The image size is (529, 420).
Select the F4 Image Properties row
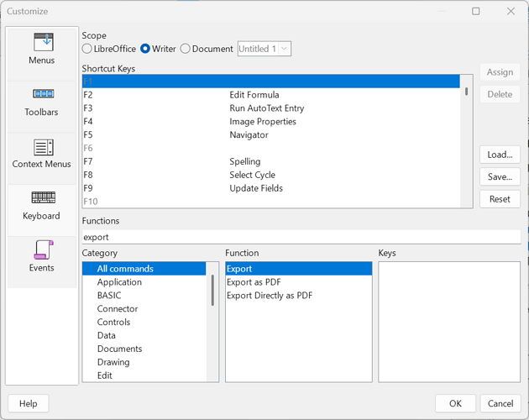(x=271, y=122)
